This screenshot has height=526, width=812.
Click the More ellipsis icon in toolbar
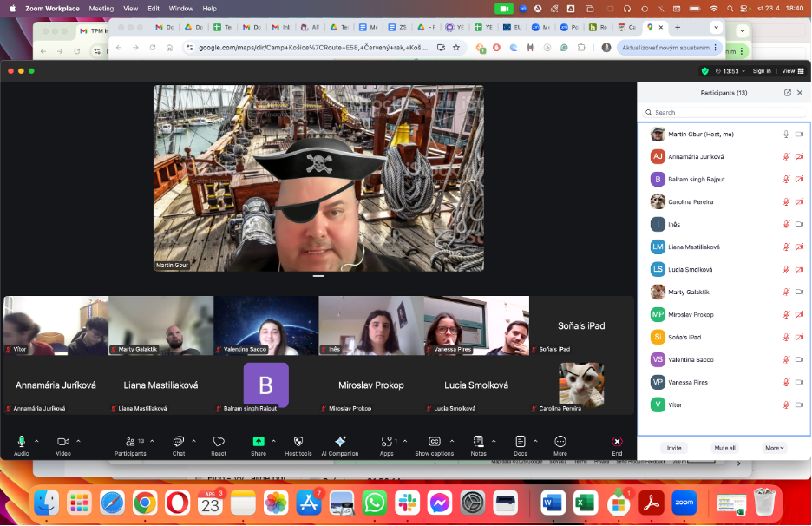coord(560,442)
